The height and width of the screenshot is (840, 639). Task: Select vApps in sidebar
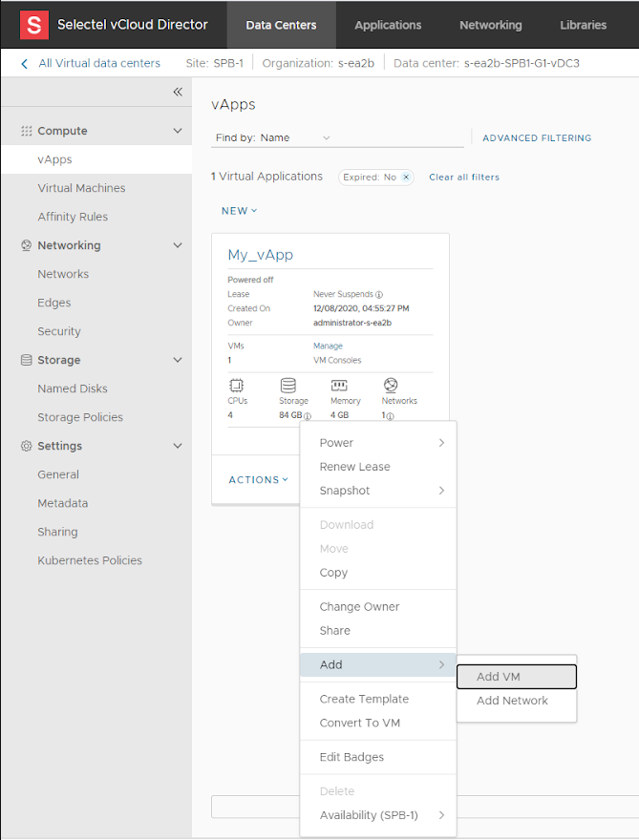point(96,159)
